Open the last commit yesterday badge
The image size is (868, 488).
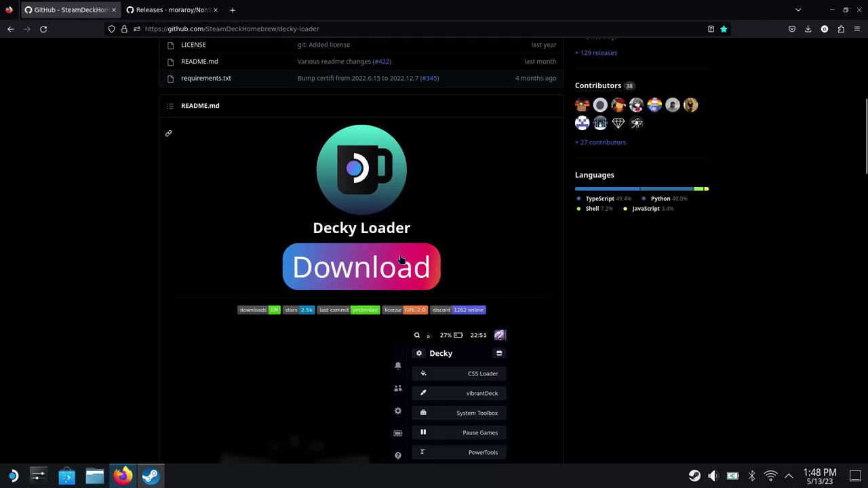point(349,310)
